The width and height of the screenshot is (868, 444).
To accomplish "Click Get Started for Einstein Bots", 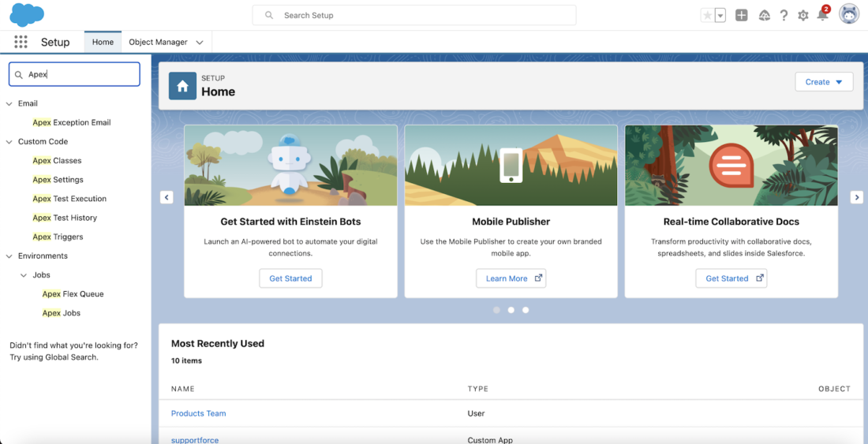I will pos(290,278).
